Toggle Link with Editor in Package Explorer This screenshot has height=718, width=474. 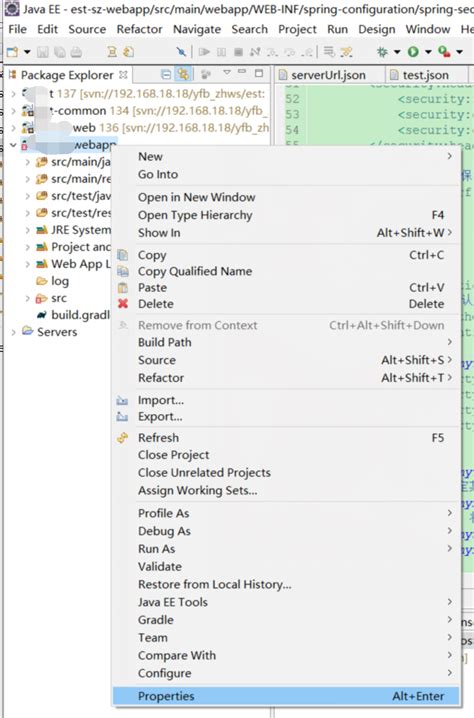point(184,74)
